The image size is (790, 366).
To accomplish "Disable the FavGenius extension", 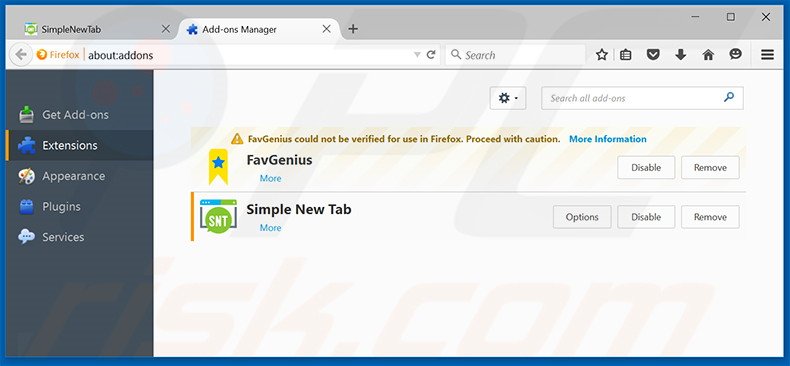I will pyautogui.click(x=646, y=167).
